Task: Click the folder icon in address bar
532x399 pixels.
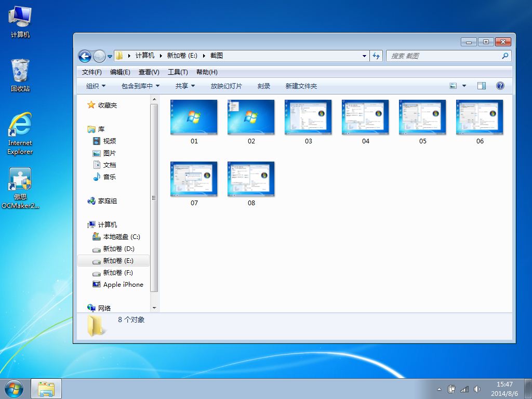Action: tap(119, 56)
